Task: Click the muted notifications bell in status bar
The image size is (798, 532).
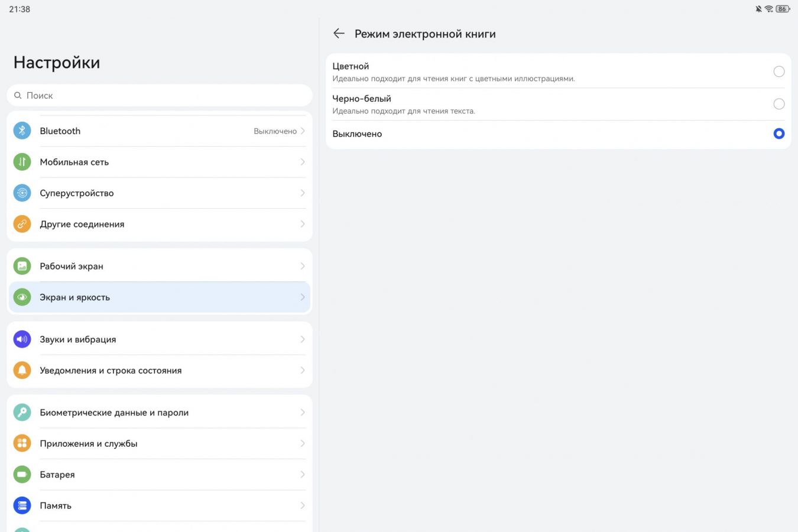Action: (758, 9)
